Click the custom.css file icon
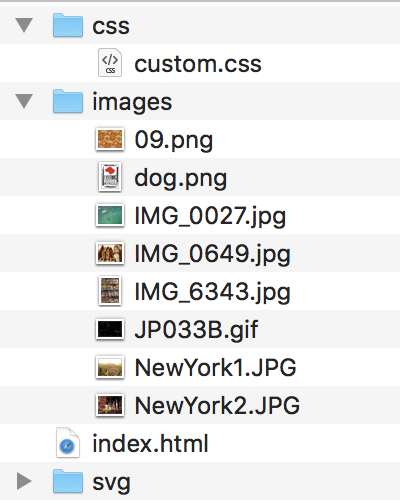Image resolution: width=400 pixels, height=500 pixels. coord(110,63)
